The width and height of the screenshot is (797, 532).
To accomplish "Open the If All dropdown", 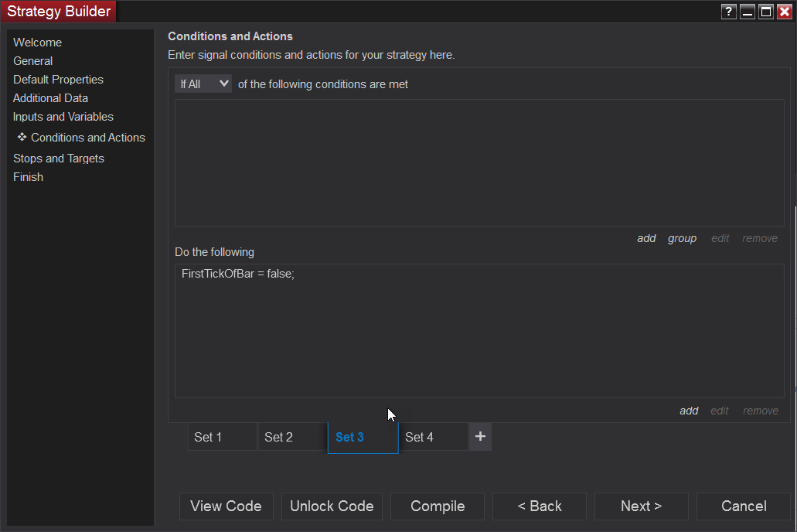I will click(x=203, y=84).
